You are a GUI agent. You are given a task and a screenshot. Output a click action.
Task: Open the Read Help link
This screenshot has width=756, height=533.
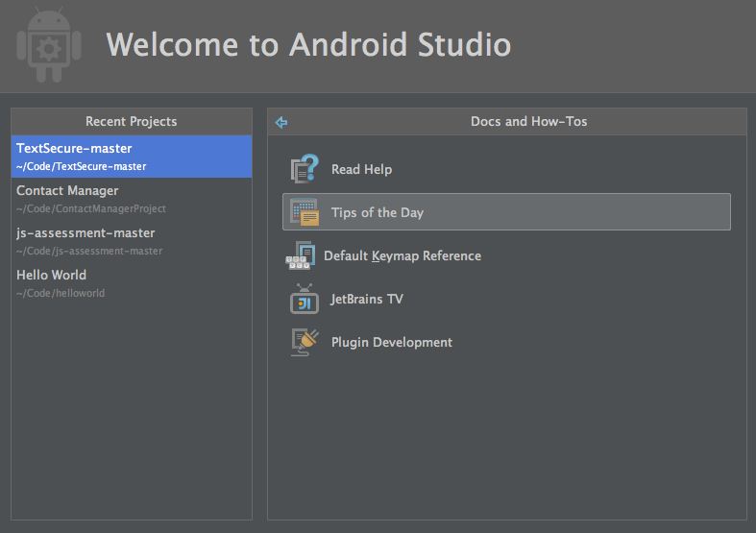pyautogui.click(x=361, y=169)
